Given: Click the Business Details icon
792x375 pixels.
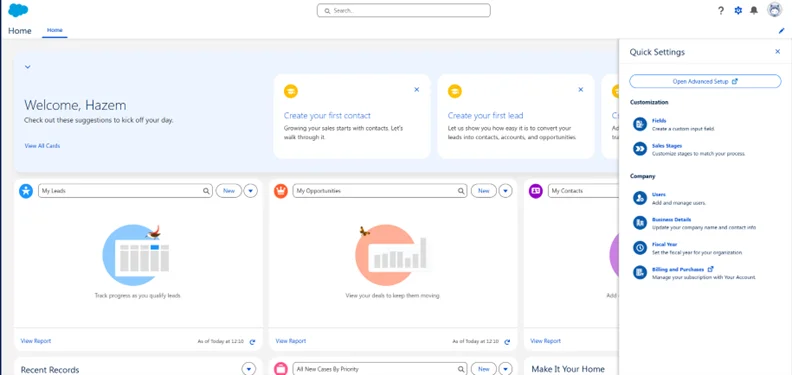Looking at the screenshot, I should pos(640,223).
